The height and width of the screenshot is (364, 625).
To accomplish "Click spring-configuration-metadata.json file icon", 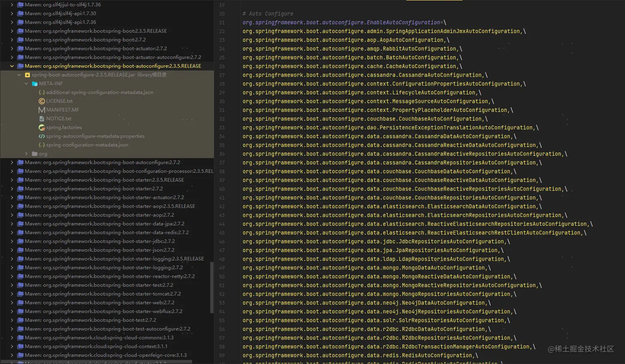I will pos(42,145).
